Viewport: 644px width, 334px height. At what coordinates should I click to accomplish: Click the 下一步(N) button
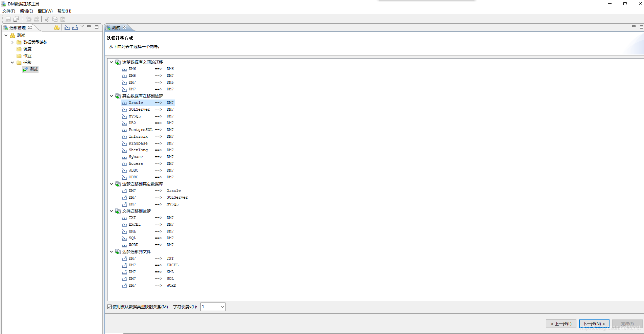594,324
